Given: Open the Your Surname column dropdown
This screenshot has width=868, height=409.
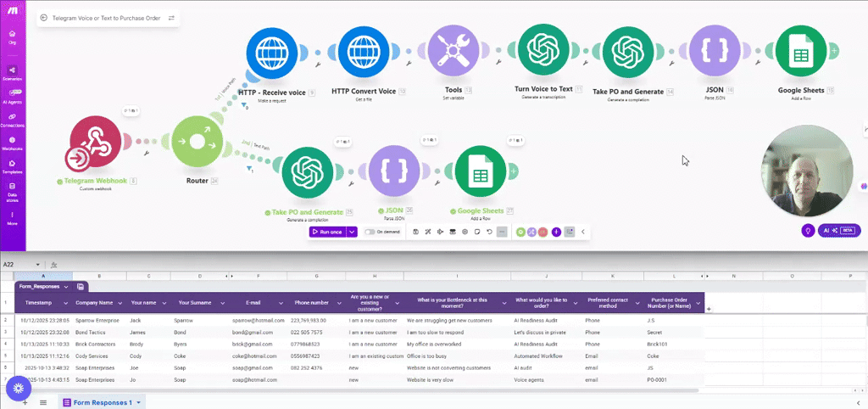Looking at the screenshot, I should tap(222, 303).
